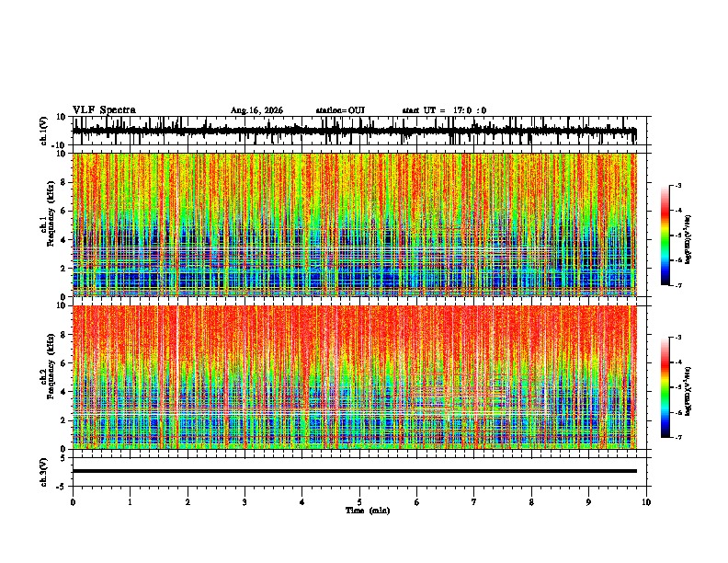
Task: Click the time axis tick label '2'
Action: (188, 502)
